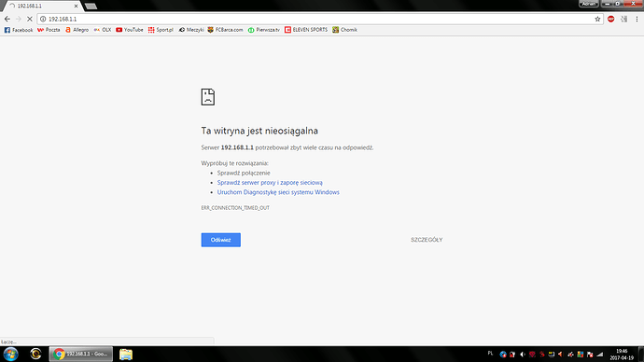This screenshot has height=362, width=644.
Task: Open the Facebook bookmark
Action: pyautogui.click(x=19, y=30)
